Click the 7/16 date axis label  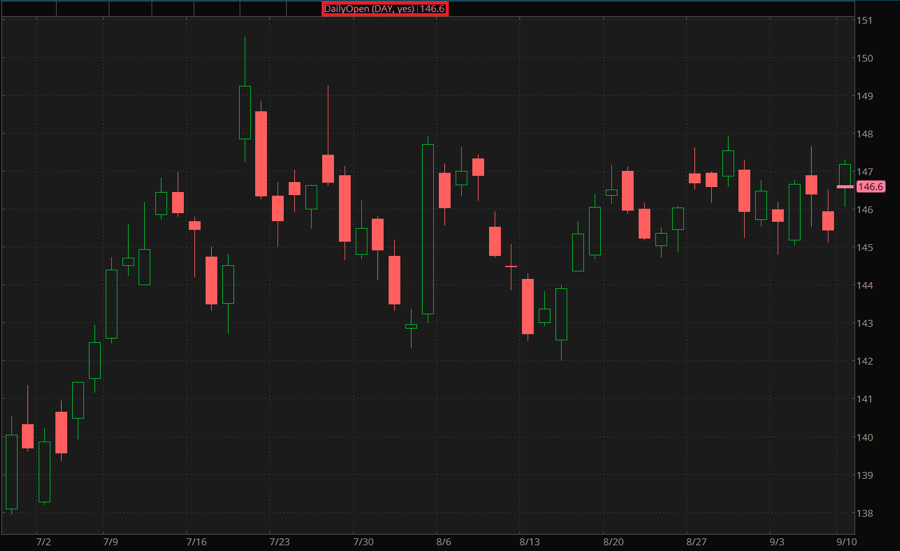[x=198, y=542]
